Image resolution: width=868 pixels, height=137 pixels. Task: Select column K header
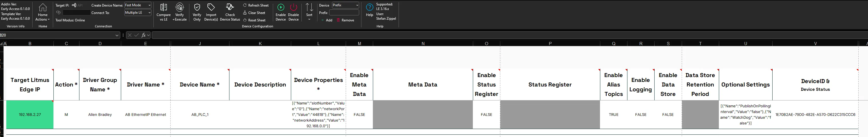tap(260, 43)
